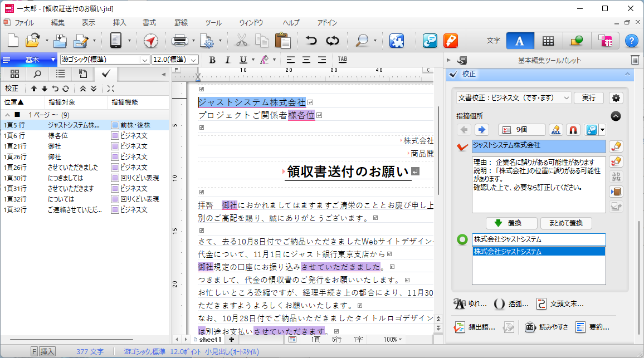The image size is (644, 358).
Task: Click the red magnet icon in 校正 palette
Action: 573,130
